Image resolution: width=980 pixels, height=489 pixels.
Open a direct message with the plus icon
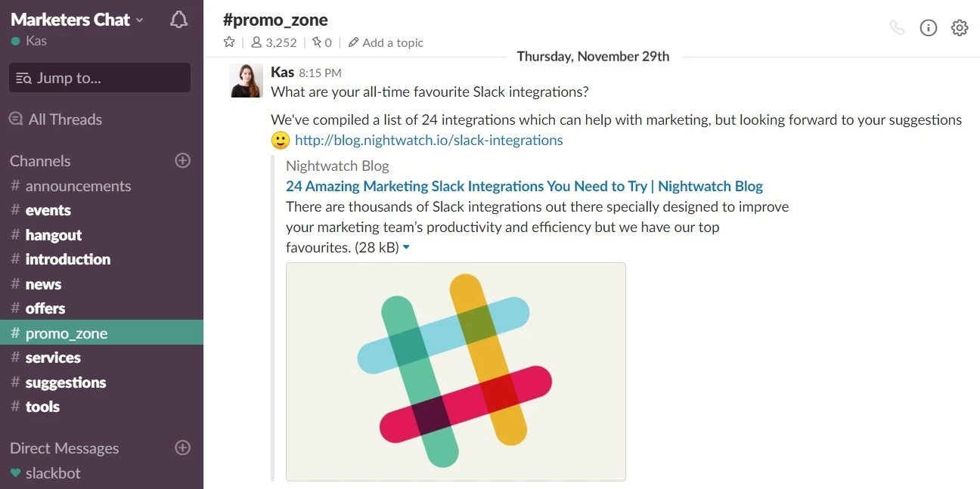pos(182,447)
